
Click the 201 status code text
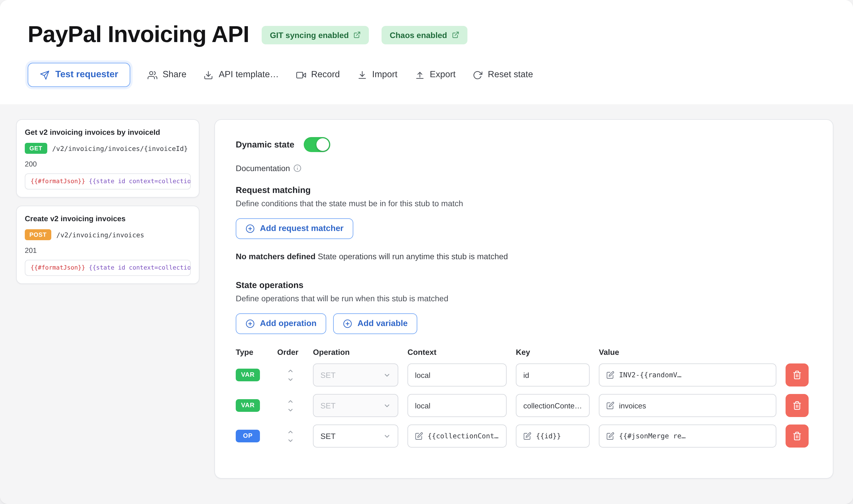31,251
